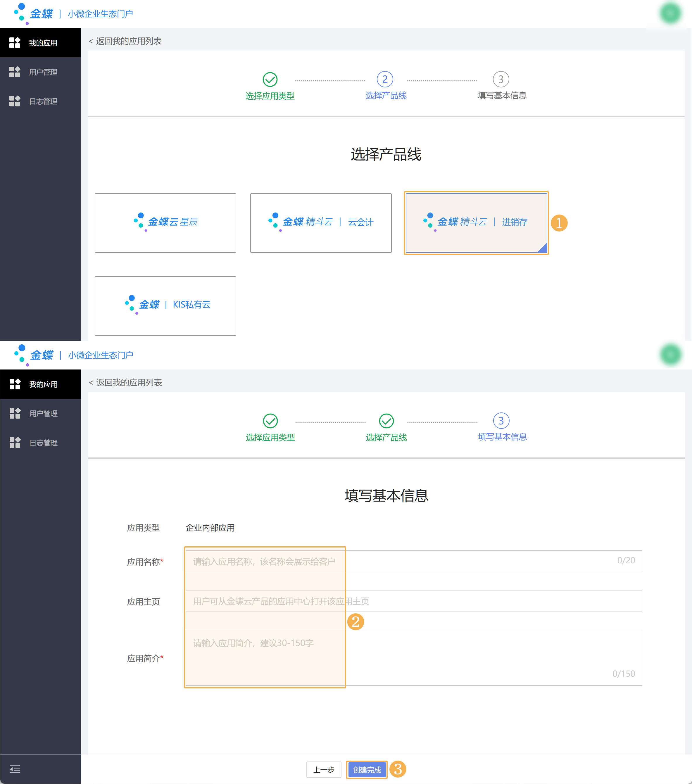Open 日志管理 in the lower sidebar
Screen dimensions: 692x784
tap(43, 443)
